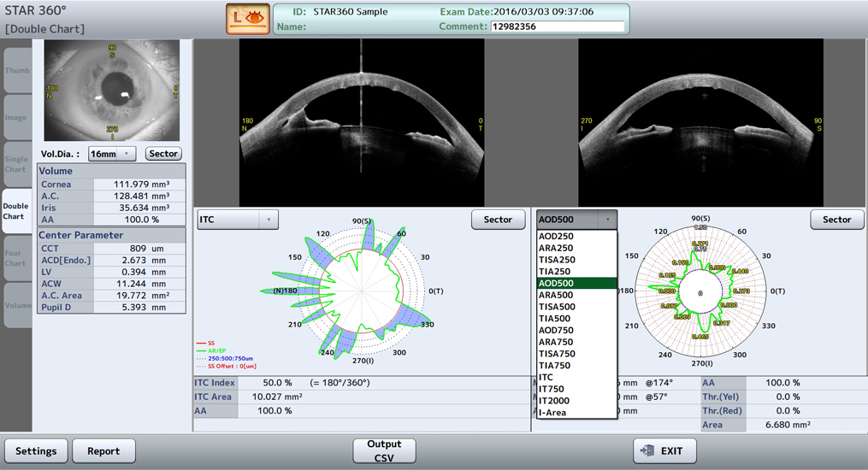Click Sector button above the ITC chart
The height and width of the screenshot is (470, 868).
(x=498, y=220)
